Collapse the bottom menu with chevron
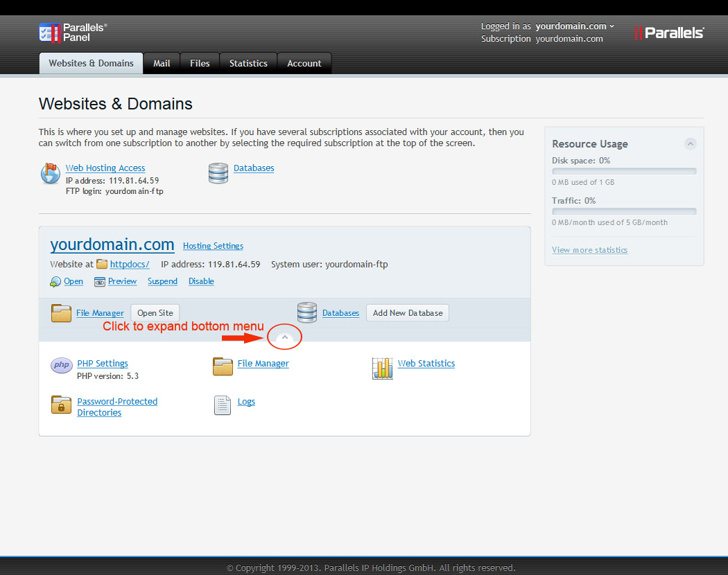The height and width of the screenshot is (575, 728). [x=284, y=337]
